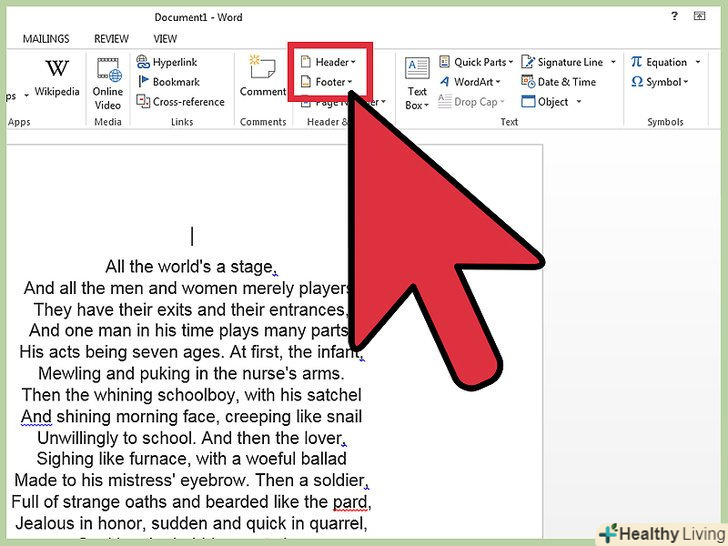Click the Hyperlink icon in Links group
The width and height of the screenshot is (728, 546).
[x=143, y=62]
